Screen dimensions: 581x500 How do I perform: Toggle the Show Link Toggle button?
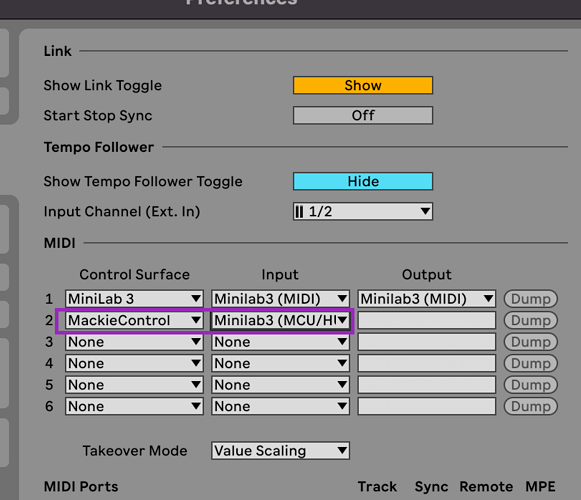(x=363, y=85)
